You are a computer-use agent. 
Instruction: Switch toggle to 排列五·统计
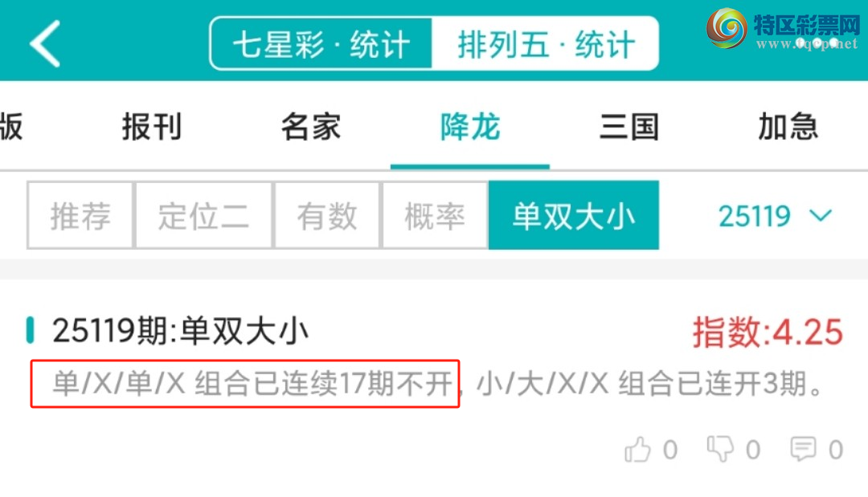coord(545,43)
